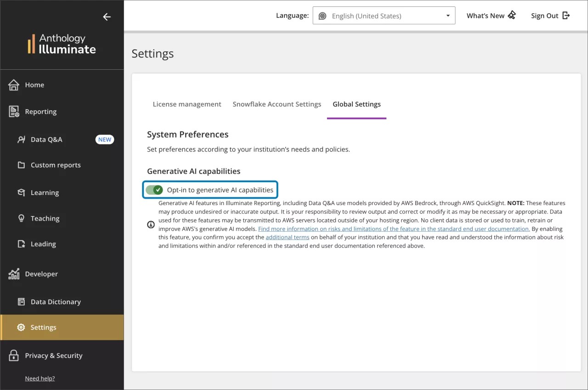Select the Settings gear icon

click(21, 327)
